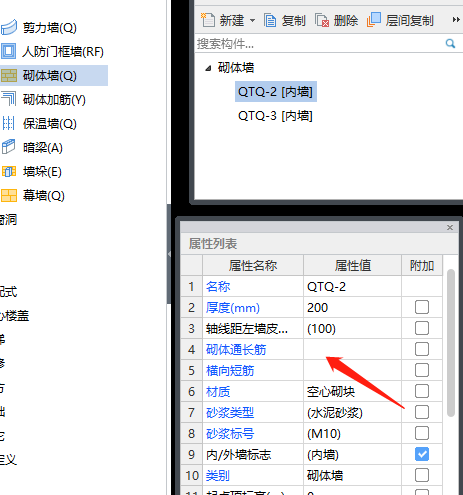Click the 横向短筋 property link
Image resolution: width=463 pixels, height=495 pixels.
click(x=230, y=371)
